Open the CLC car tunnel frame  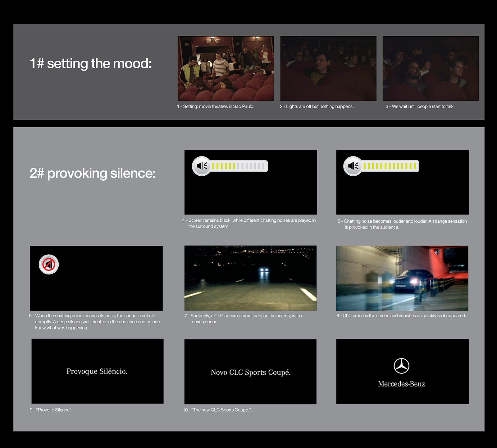tap(402, 278)
